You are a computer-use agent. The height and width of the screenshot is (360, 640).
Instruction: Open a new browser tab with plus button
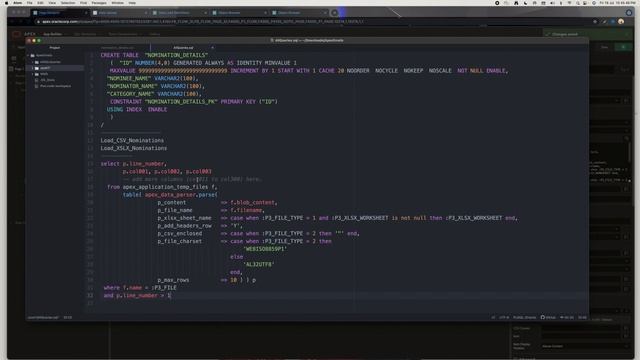point(335,13)
